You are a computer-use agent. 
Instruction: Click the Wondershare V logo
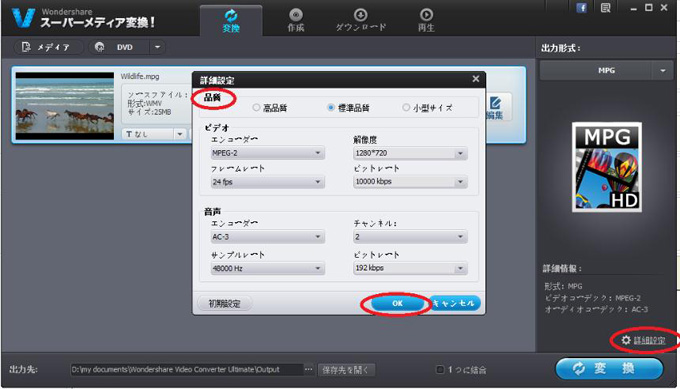tap(23, 18)
